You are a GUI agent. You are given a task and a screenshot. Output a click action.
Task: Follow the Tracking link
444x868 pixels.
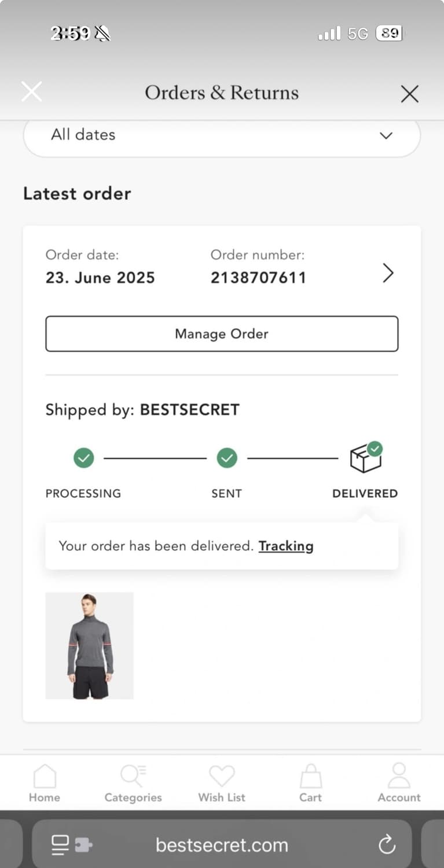point(286,546)
